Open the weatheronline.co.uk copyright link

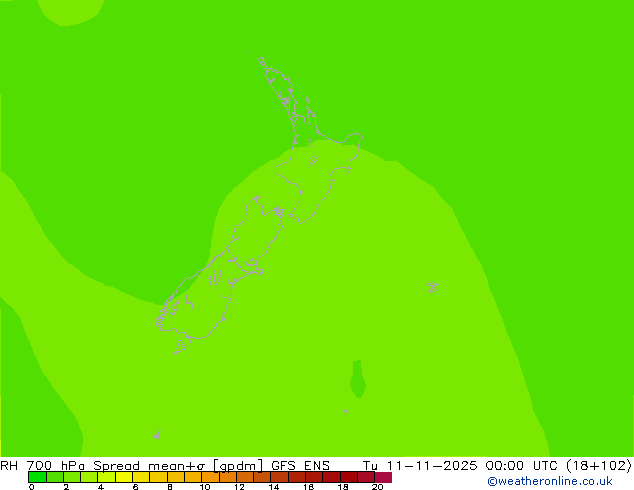(550, 481)
